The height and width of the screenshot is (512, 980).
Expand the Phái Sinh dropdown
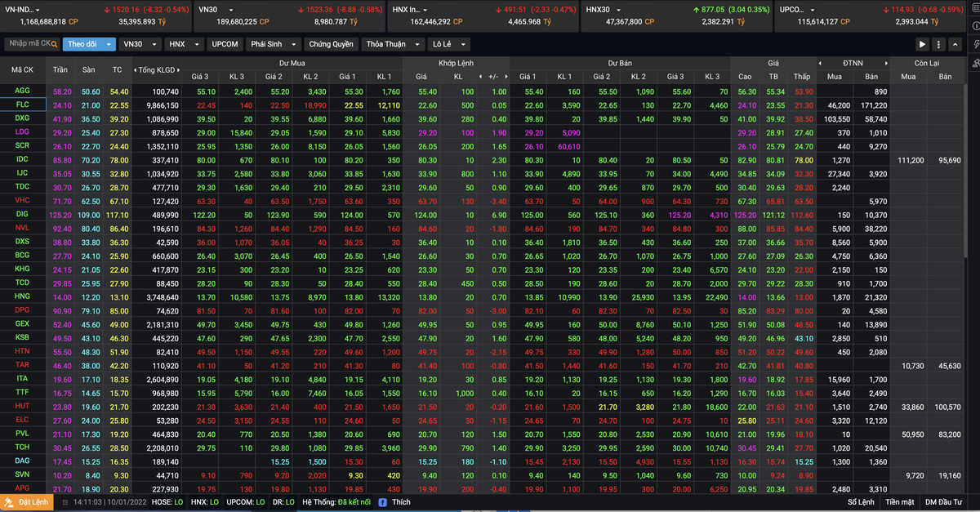(x=295, y=44)
